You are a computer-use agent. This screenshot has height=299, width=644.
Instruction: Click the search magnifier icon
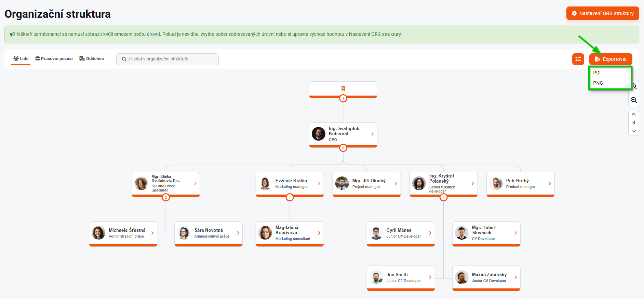pyautogui.click(x=124, y=59)
